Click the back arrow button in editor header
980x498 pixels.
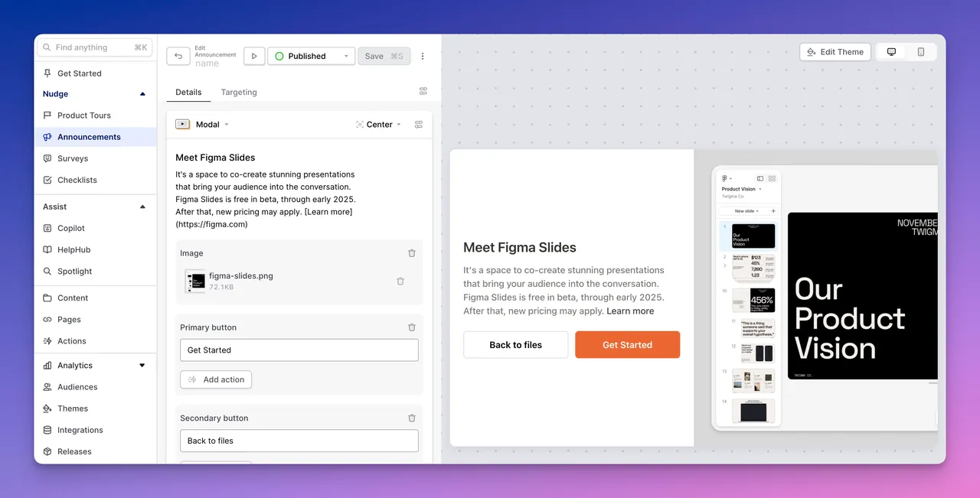[x=178, y=56]
